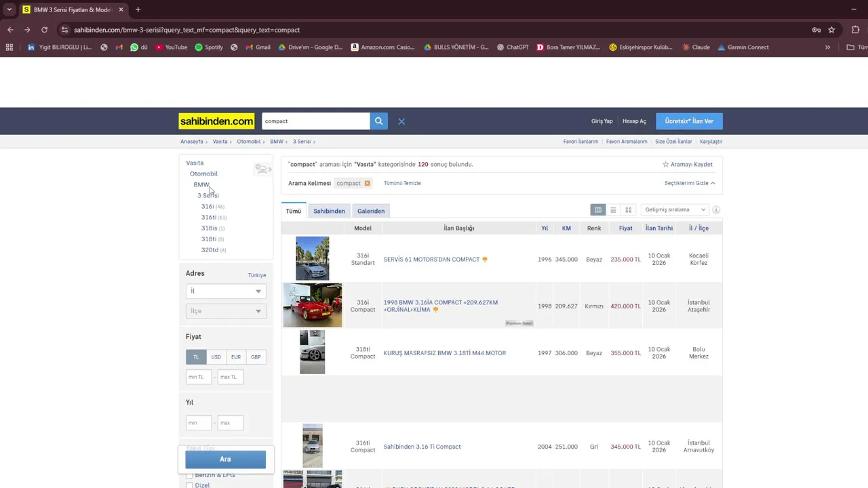This screenshot has width=868, height=488.
Task: Click into the compact search field
Action: click(315, 121)
